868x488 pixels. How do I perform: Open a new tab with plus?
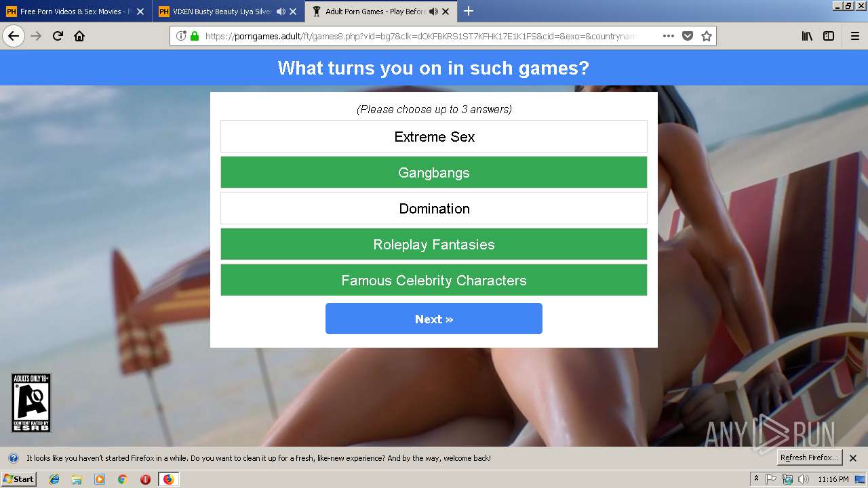click(469, 11)
